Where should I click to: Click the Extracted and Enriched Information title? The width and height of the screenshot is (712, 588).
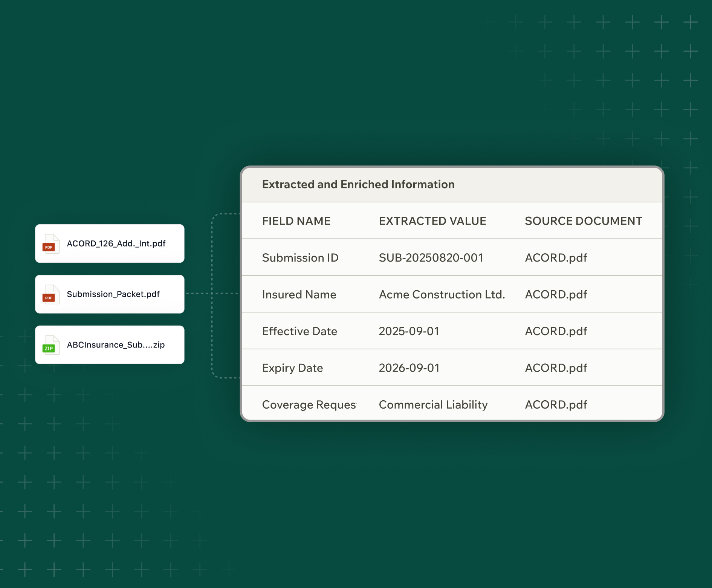tap(358, 184)
